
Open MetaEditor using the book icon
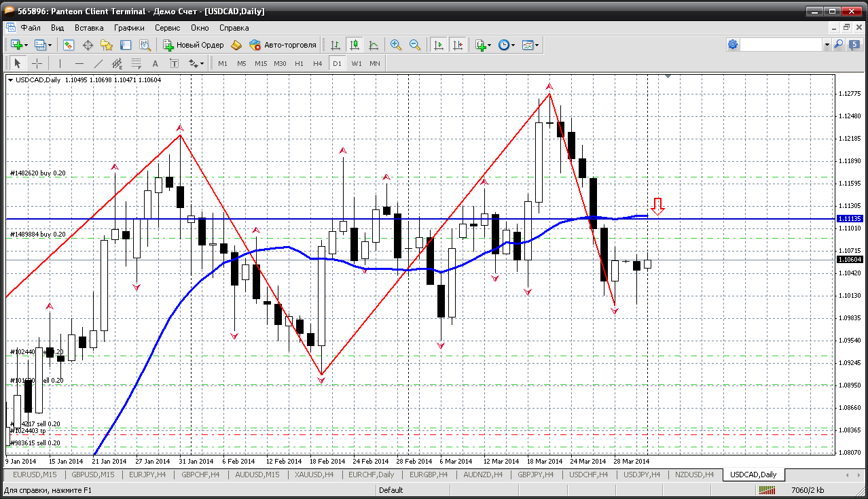(x=236, y=45)
